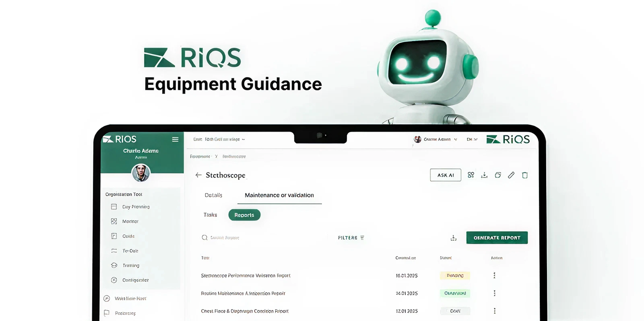
Task: Toggle the Pending status badge on the validation report
Action: 455,275
